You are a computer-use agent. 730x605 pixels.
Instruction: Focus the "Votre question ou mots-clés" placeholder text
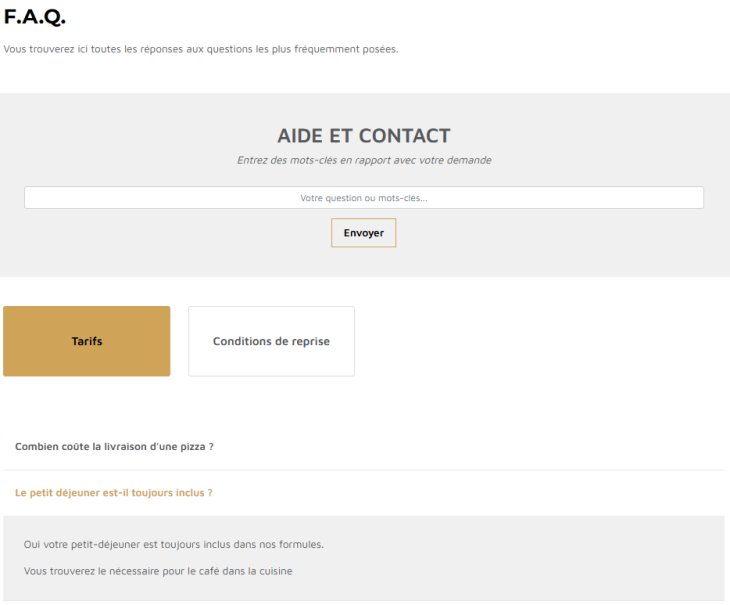point(364,198)
